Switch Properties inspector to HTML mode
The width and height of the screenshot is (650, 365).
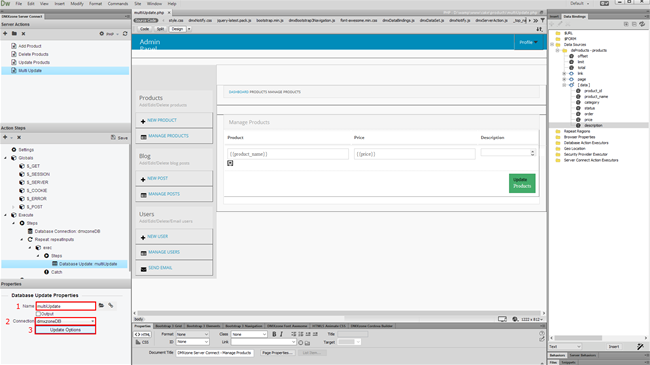tap(142, 334)
